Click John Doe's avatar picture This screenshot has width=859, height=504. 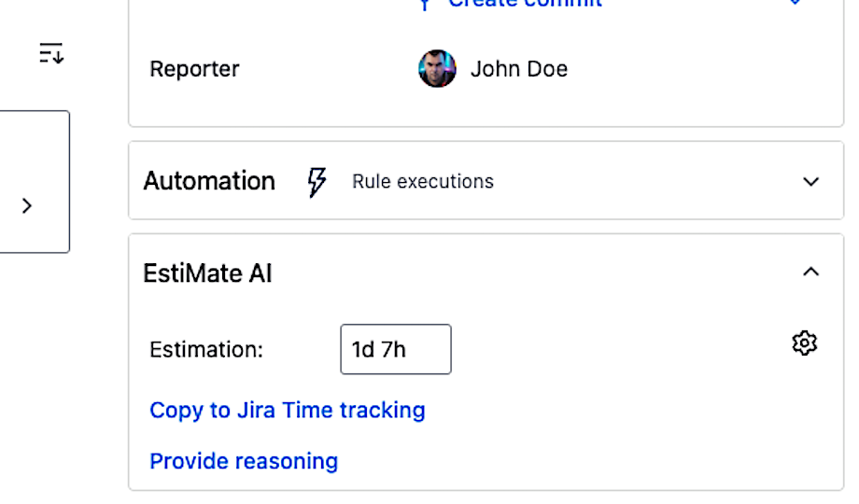pyautogui.click(x=437, y=69)
